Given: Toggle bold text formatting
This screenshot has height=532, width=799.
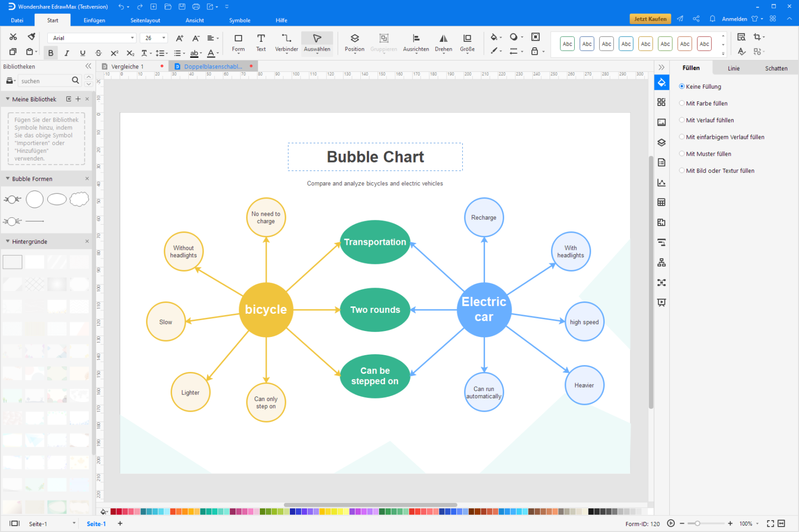Looking at the screenshot, I should (51, 53).
